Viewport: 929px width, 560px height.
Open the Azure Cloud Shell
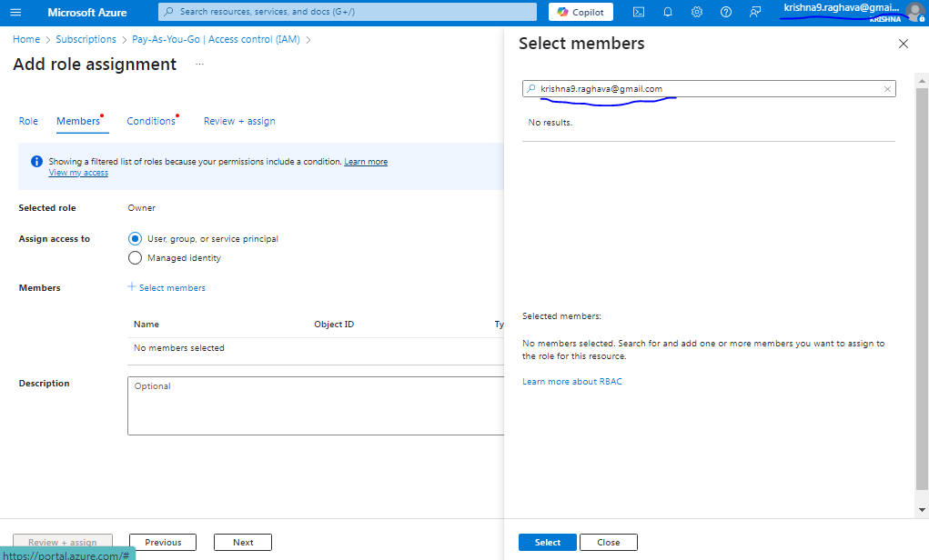pyautogui.click(x=639, y=12)
